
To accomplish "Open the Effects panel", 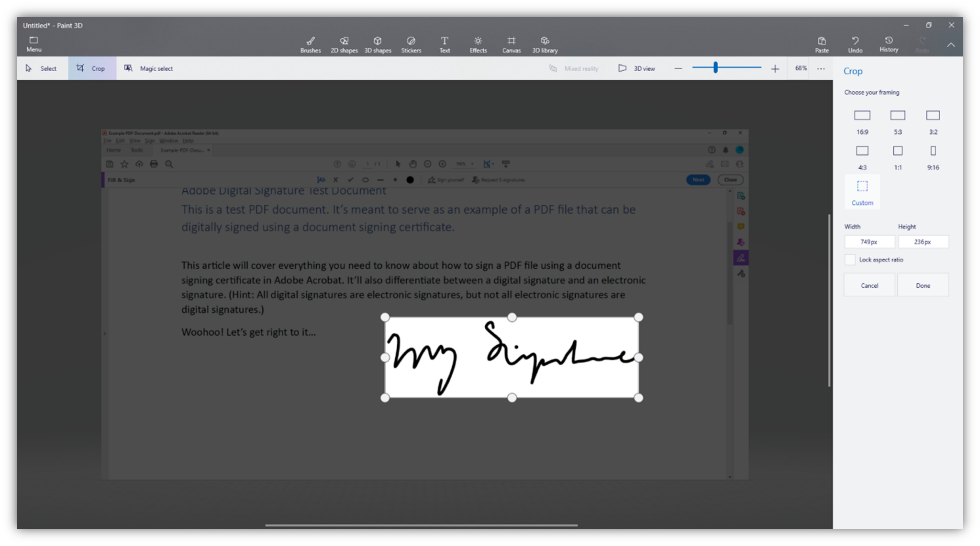I will pos(478,44).
